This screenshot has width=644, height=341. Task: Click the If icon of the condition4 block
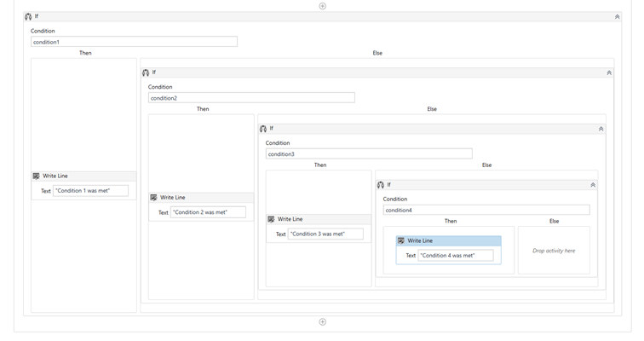click(381, 185)
